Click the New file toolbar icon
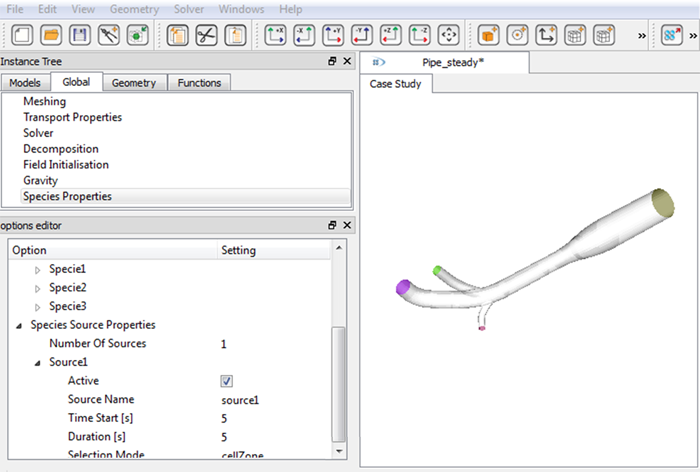The height and width of the screenshot is (472, 700). (x=22, y=36)
